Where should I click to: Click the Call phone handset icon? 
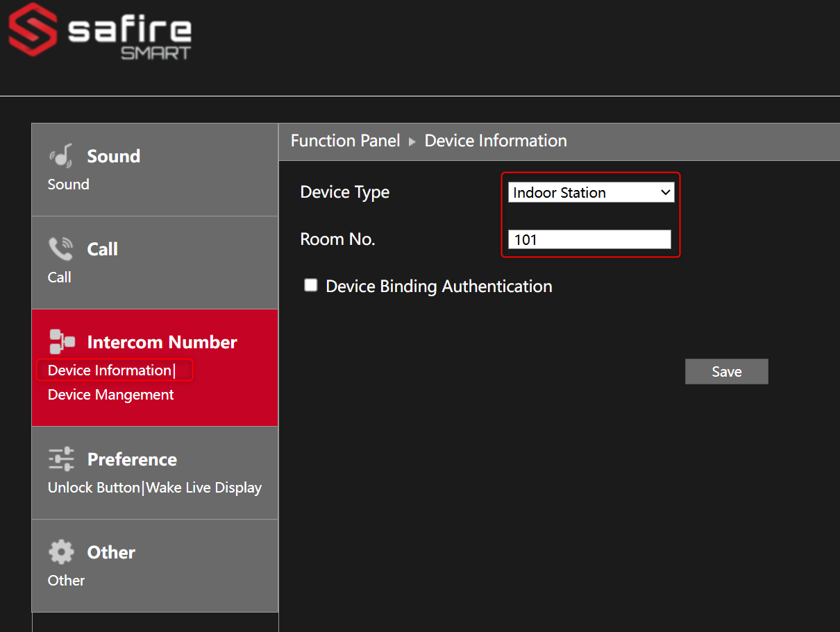[x=61, y=248]
